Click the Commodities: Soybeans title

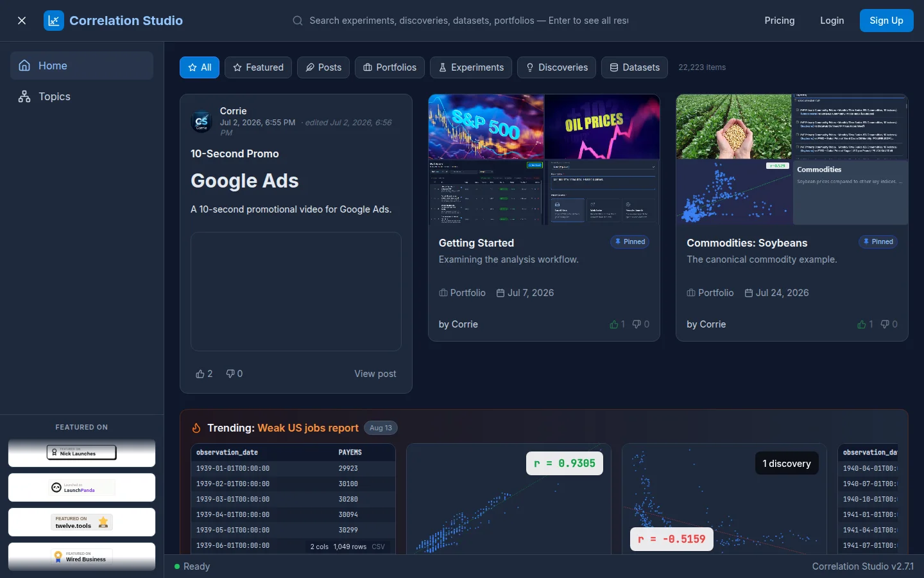(747, 243)
